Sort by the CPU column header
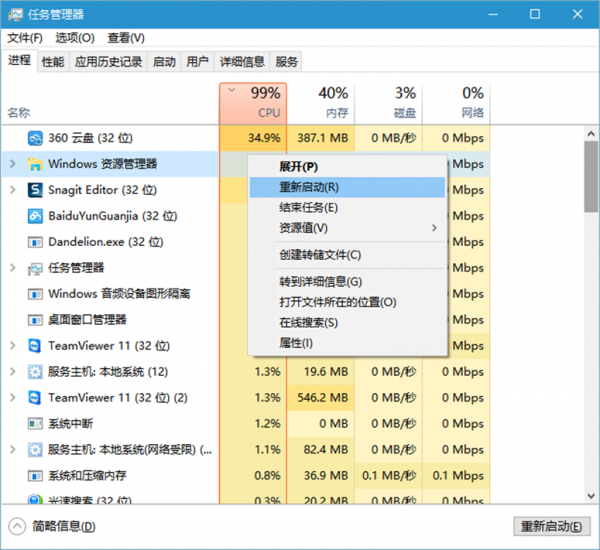 click(253, 103)
